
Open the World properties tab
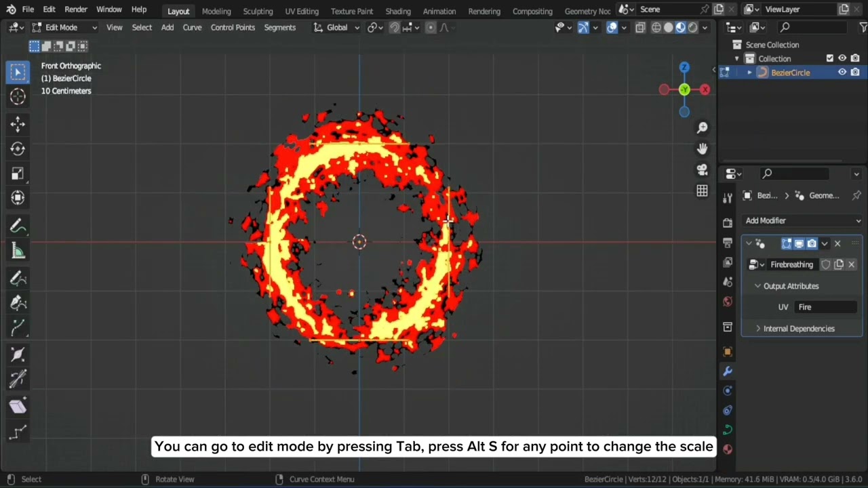tap(728, 302)
